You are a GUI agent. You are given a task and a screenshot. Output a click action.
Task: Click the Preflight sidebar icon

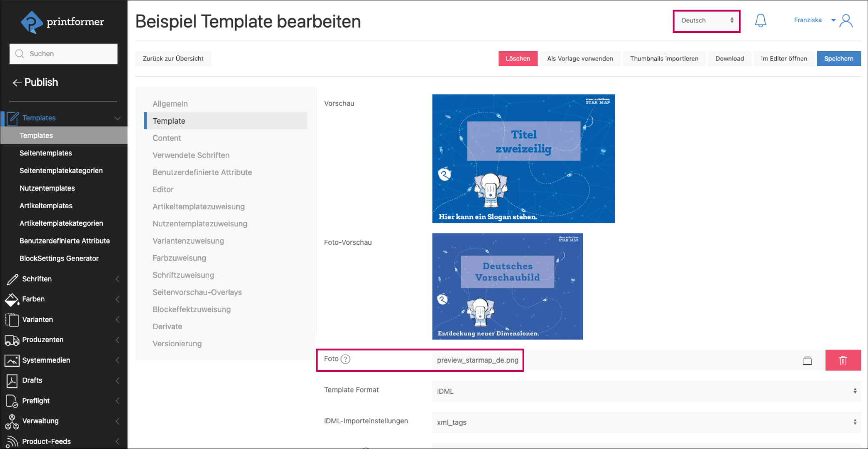coord(12,401)
